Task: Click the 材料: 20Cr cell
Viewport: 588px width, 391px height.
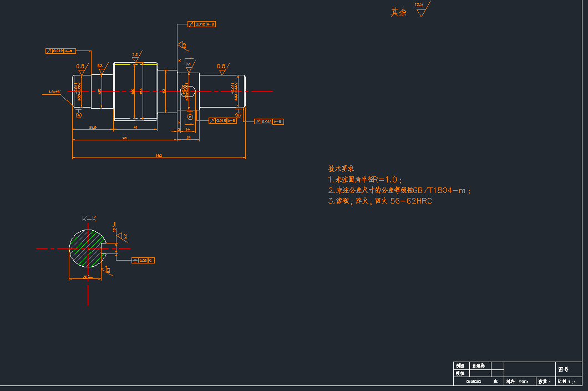Action: (x=520, y=382)
